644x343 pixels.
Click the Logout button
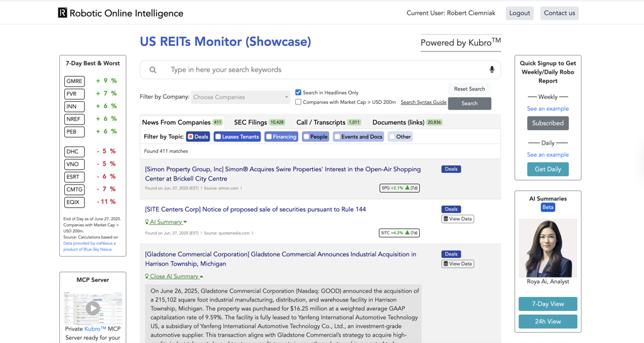click(x=519, y=13)
